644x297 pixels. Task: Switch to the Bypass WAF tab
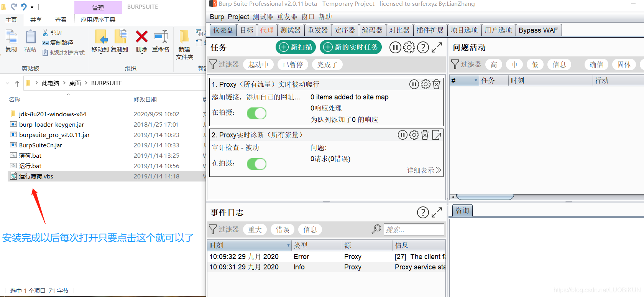pyautogui.click(x=538, y=30)
